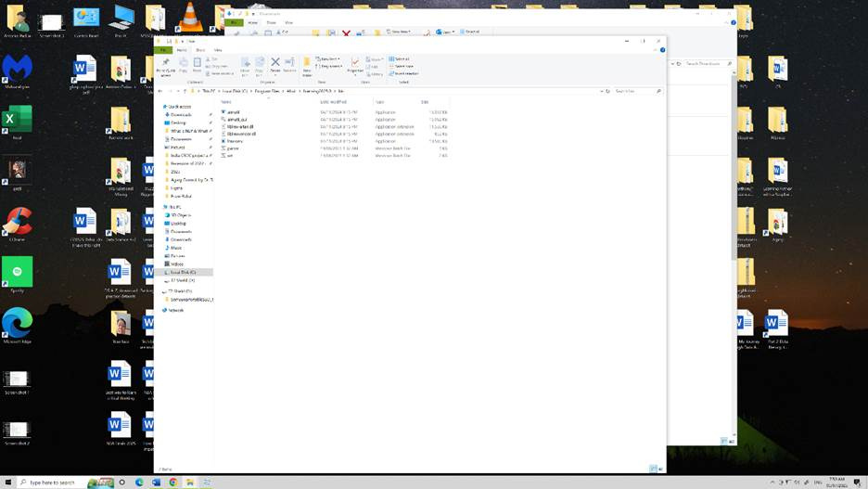Switch to the Home ribbon tab
Screen dimensions: 868x489
coord(182,50)
